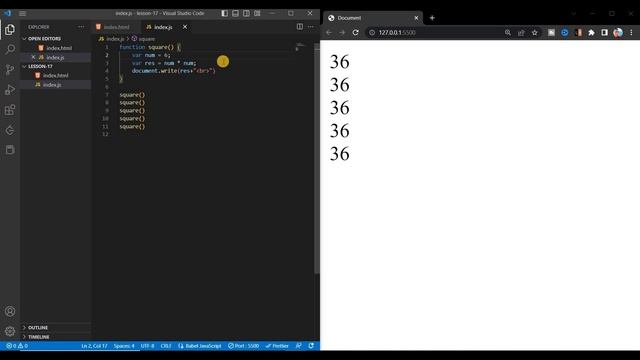
Task: Open the tab search chevron in browser
Action: click(573, 13)
